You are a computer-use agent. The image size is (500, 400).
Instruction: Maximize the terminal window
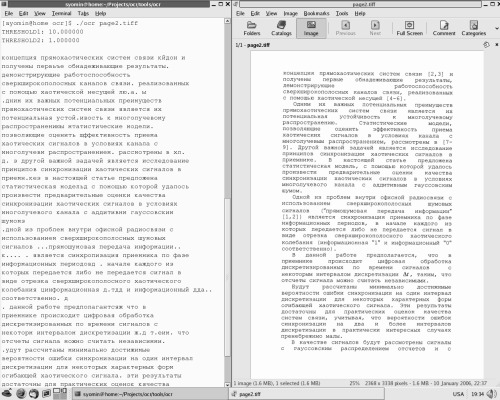pyautogui.click(x=221, y=4)
